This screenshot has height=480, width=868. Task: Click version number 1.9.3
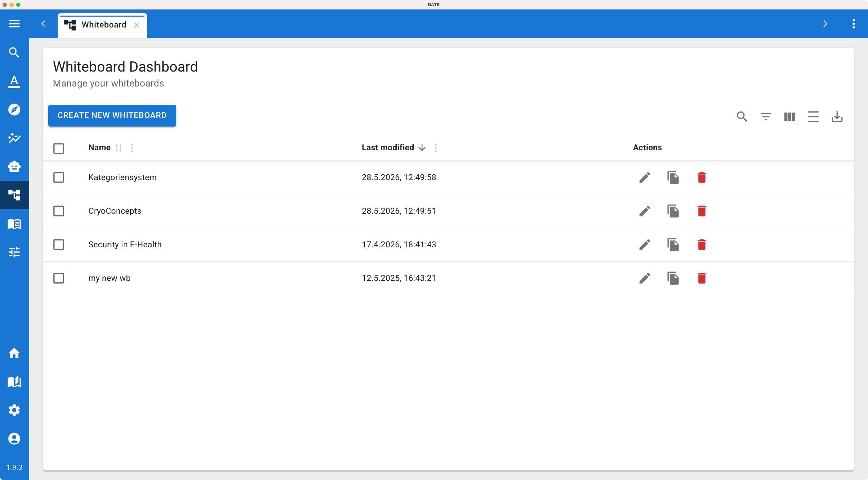(14, 467)
